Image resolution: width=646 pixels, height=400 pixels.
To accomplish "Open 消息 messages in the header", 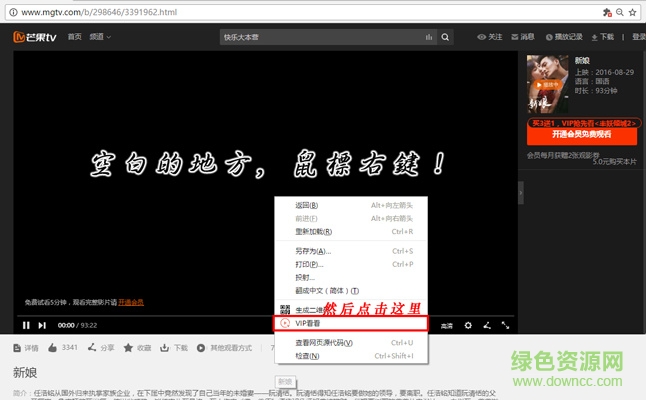I will point(523,37).
